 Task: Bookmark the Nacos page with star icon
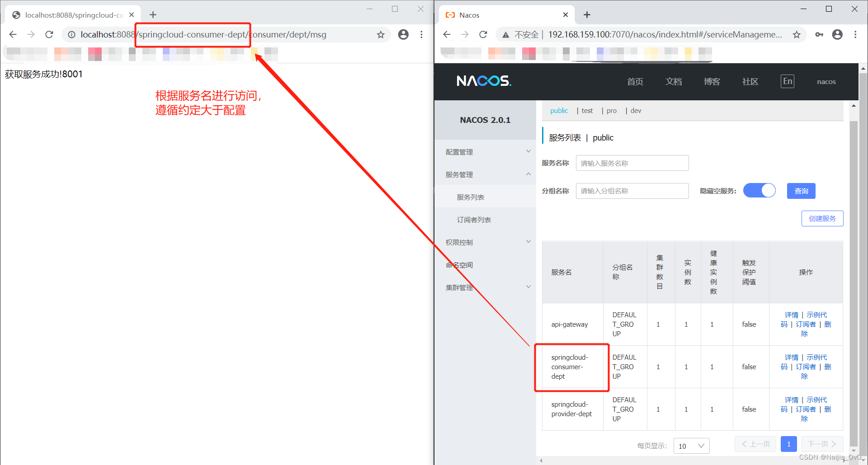coord(797,34)
